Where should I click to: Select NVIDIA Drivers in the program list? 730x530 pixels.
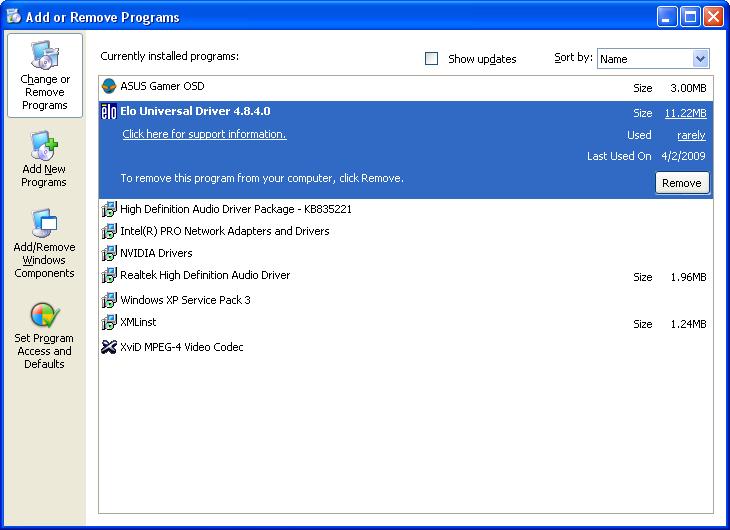pos(406,253)
